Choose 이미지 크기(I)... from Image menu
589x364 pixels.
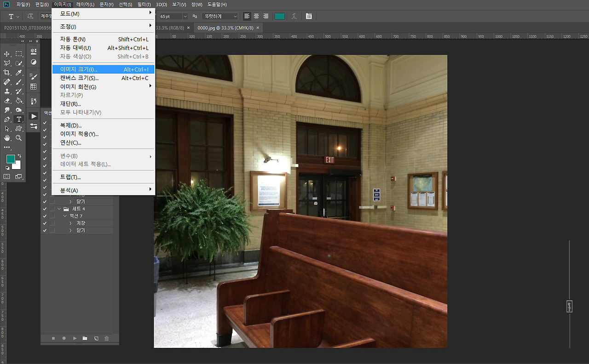tap(103, 69)
